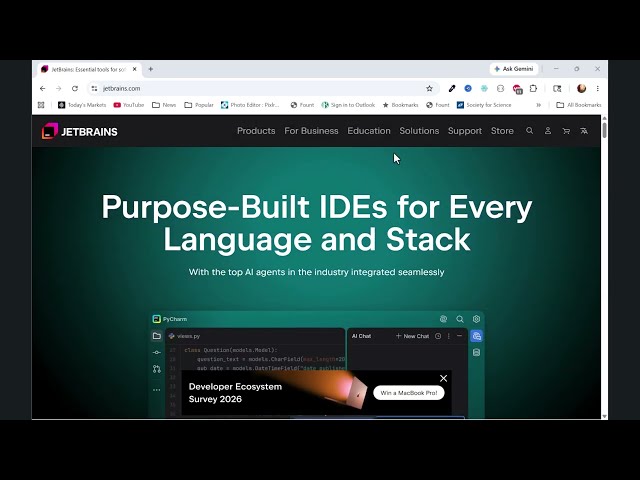
Task: Open the Chrome three-dot menu
Action: [598, 89]
